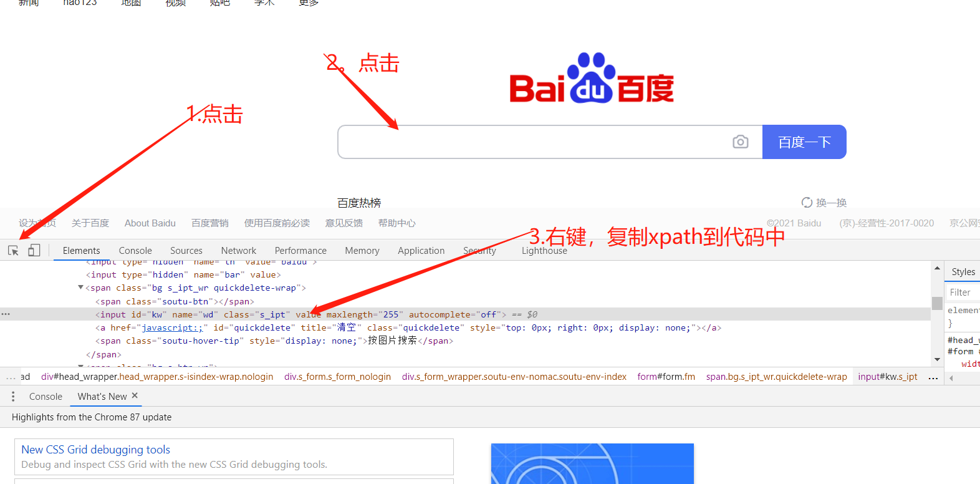Click the refresh icon beside 换一换
980x484 pixels.
coord(807,203)
